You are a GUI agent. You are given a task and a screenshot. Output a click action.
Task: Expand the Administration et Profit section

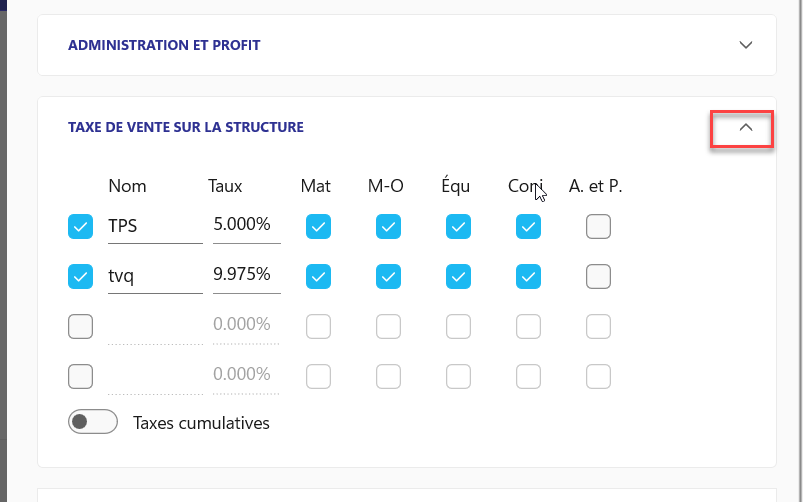744,45
